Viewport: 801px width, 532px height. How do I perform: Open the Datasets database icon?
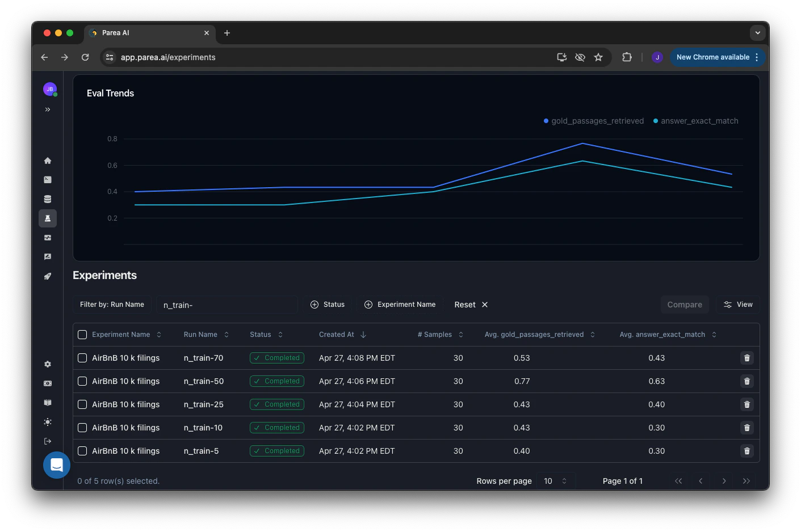point(48,199)
